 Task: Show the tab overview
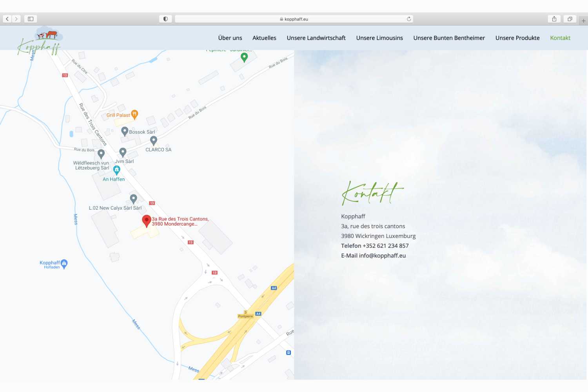point(570,18)
